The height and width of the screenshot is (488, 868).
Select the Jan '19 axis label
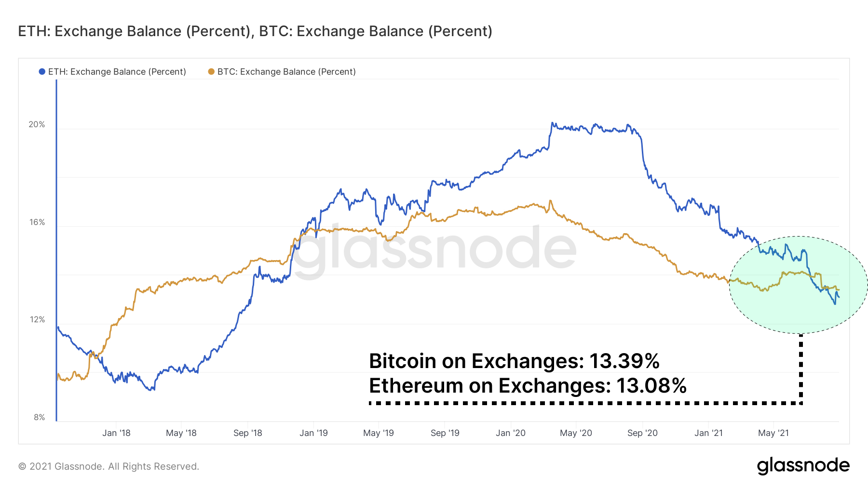tap(313, 433)
